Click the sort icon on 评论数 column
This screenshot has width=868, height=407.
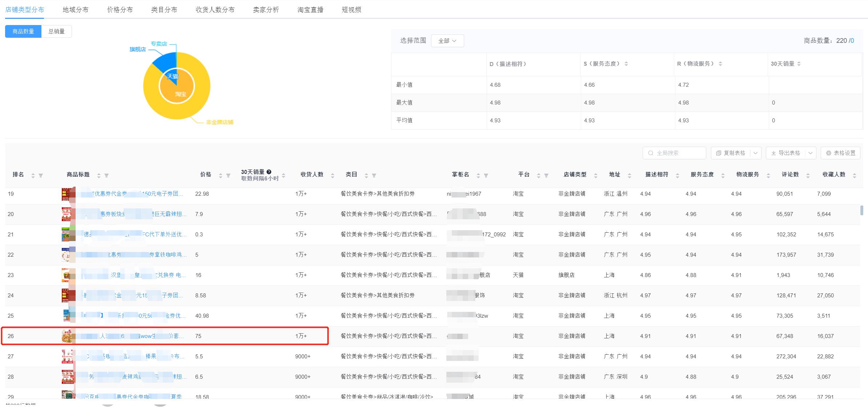tap(808, 175)
